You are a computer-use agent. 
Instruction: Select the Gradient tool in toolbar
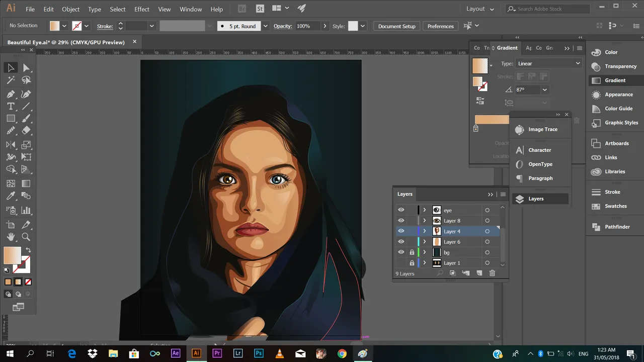tap(26, 184)
